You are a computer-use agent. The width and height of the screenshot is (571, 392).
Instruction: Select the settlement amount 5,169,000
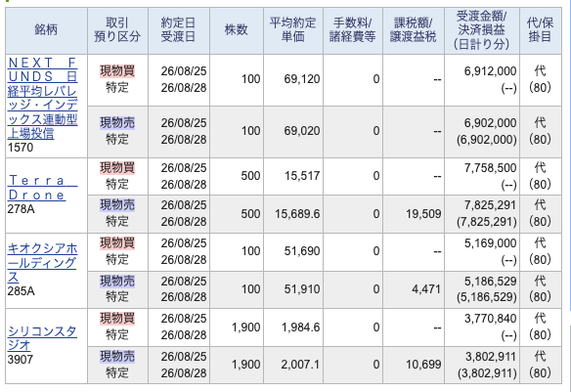[x=490, y=243]
